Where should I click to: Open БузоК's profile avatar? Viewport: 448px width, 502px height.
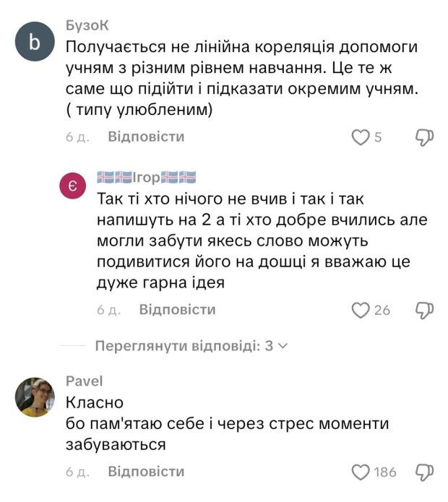click(x=35, y=44)
